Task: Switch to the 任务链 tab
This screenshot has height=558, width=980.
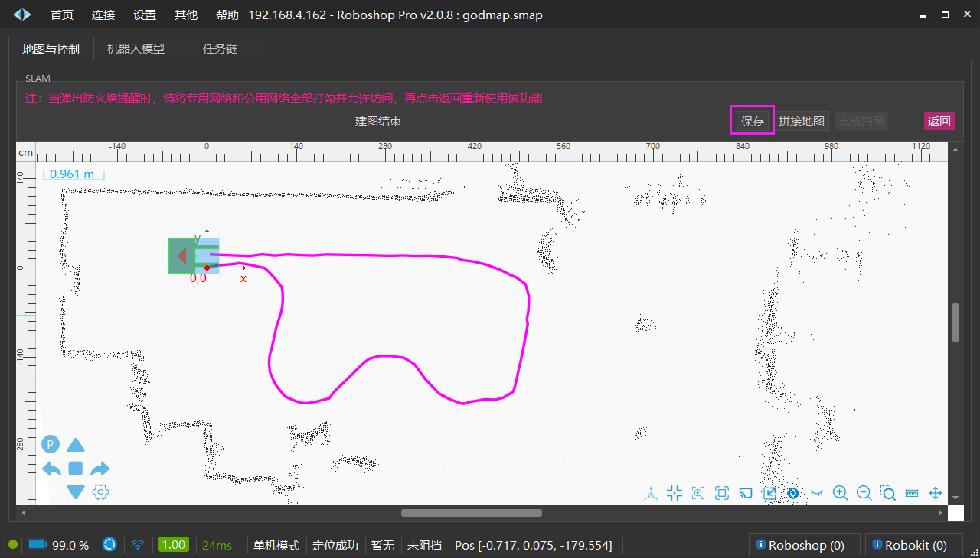Action: click(x=219, y=49)
